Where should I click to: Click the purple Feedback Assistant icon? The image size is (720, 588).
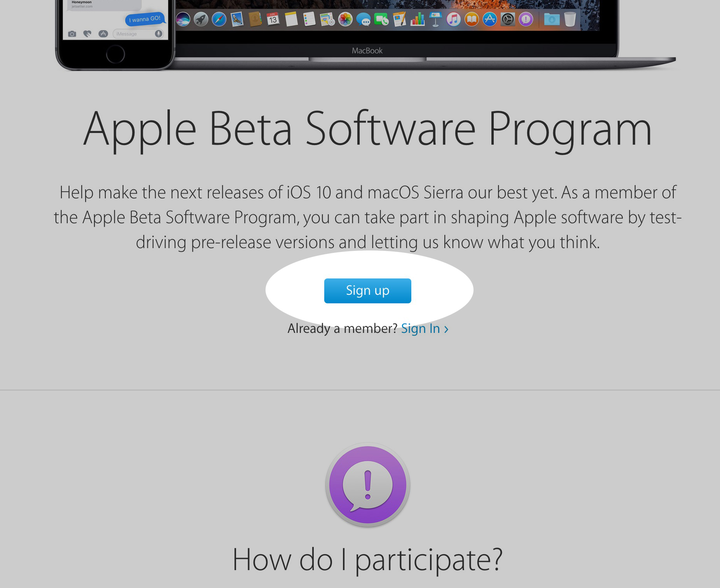pos(367,485)
